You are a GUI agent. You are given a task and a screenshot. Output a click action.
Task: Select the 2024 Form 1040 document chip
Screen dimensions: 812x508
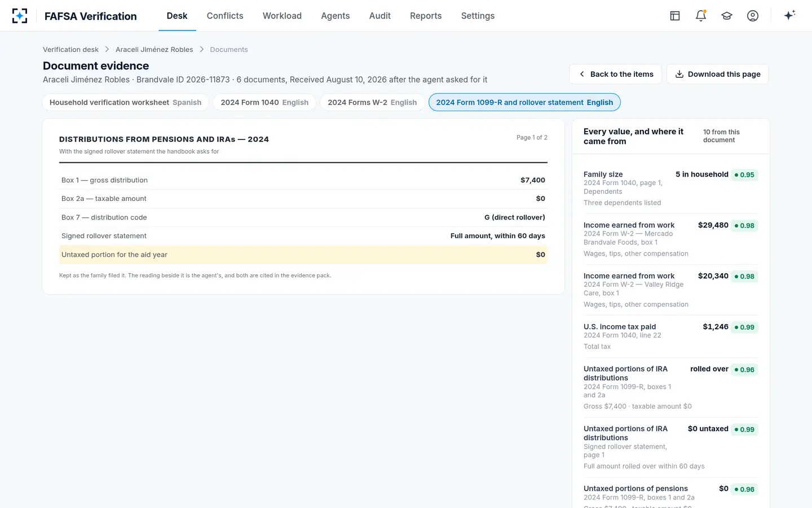click(x=264, y=102)
